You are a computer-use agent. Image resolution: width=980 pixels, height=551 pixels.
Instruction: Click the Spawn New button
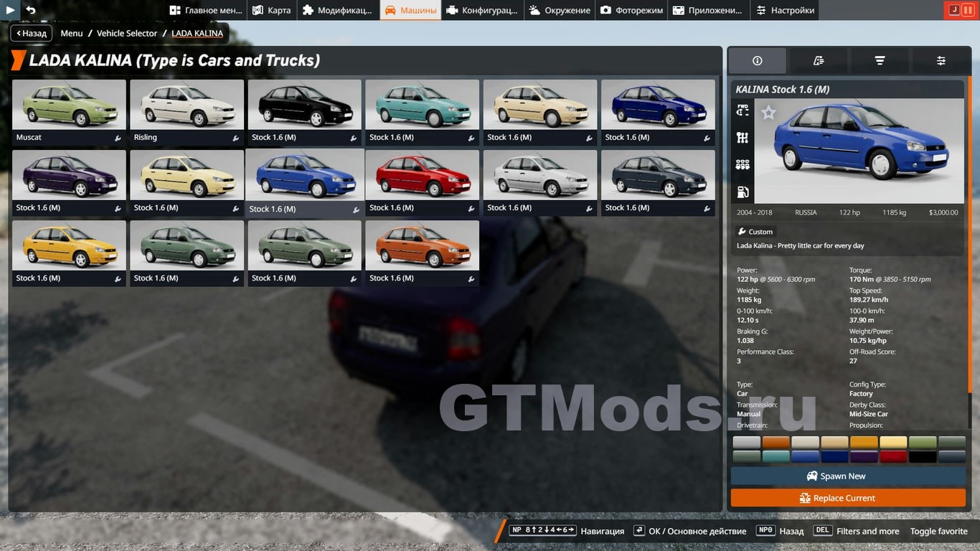coord(847,476)
